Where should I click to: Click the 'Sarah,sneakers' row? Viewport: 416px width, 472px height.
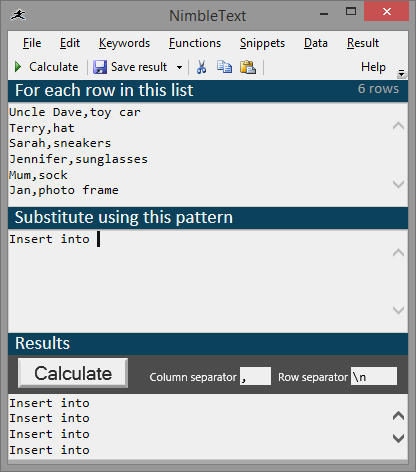pyautogui.click(x=60, y=143)
